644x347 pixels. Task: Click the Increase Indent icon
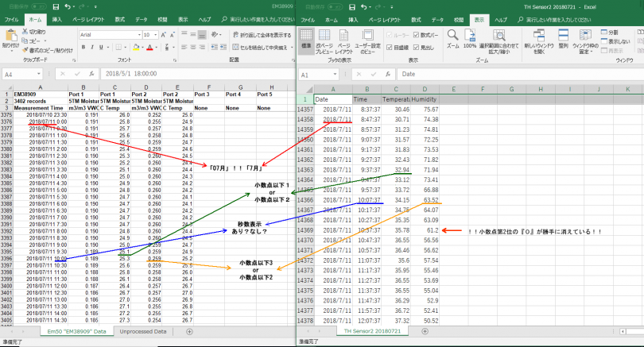click(223, 47)
